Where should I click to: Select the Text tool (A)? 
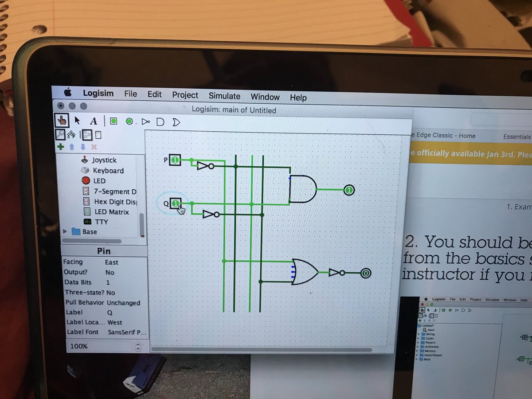point(93,121)
